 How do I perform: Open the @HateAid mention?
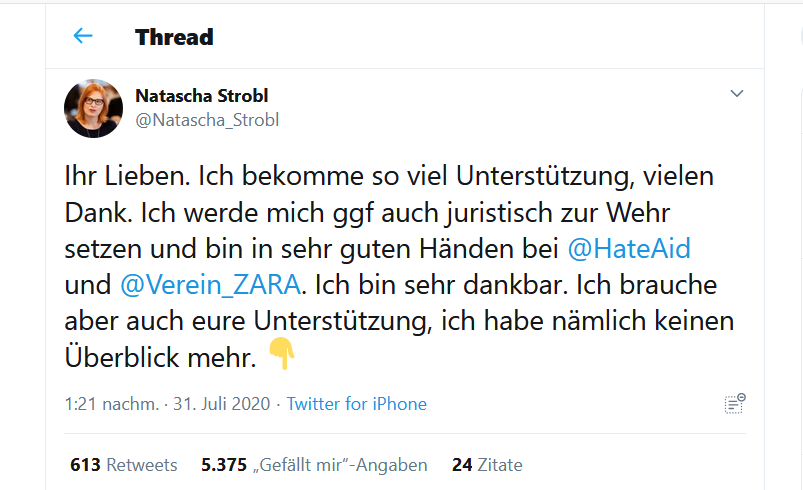pyautogui.click(x=627, y=248)
